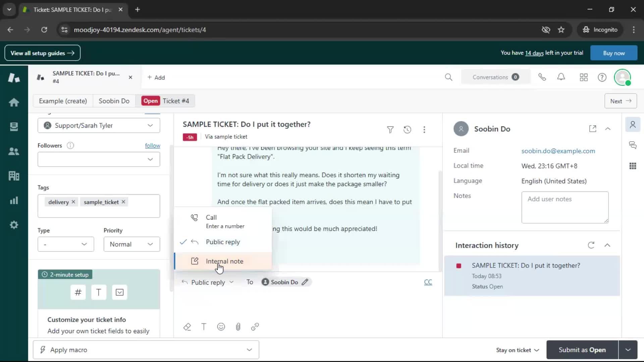Click the Zendesk logo icon
Image resolution: width=644 pixels, height=362 pixels.
point(14,78)
